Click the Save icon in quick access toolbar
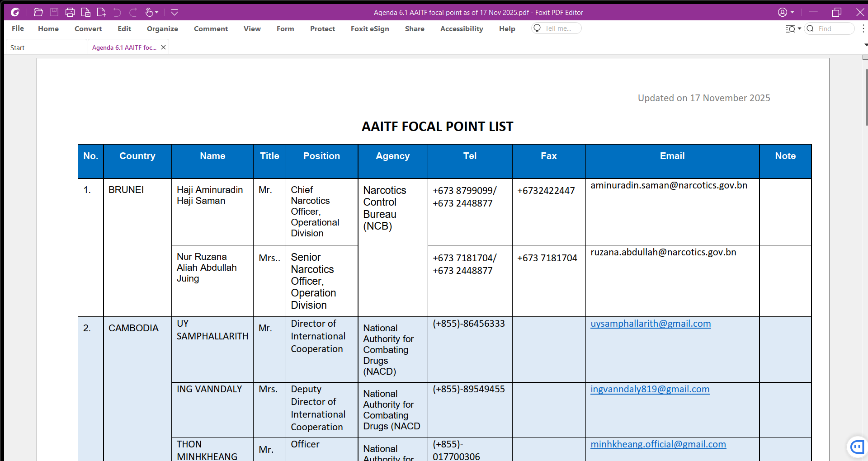This screenshot has height=461, width=868. (x=54, y=12)
